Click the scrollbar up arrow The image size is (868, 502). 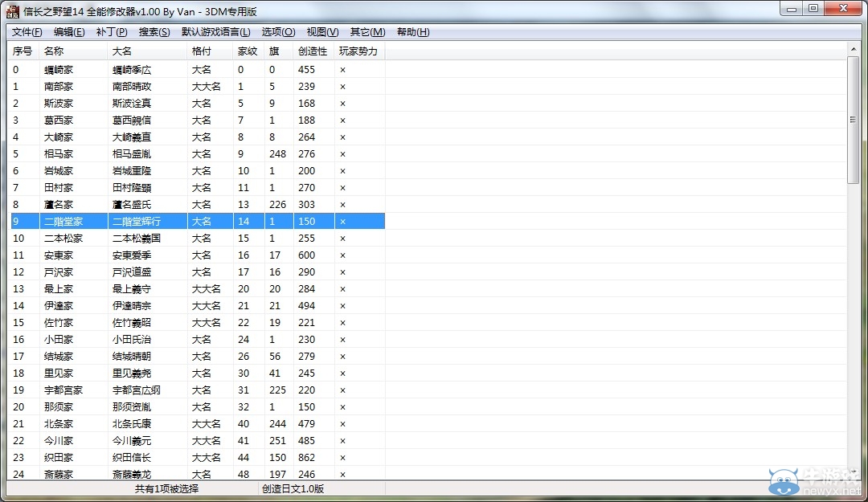pos(853,49)
